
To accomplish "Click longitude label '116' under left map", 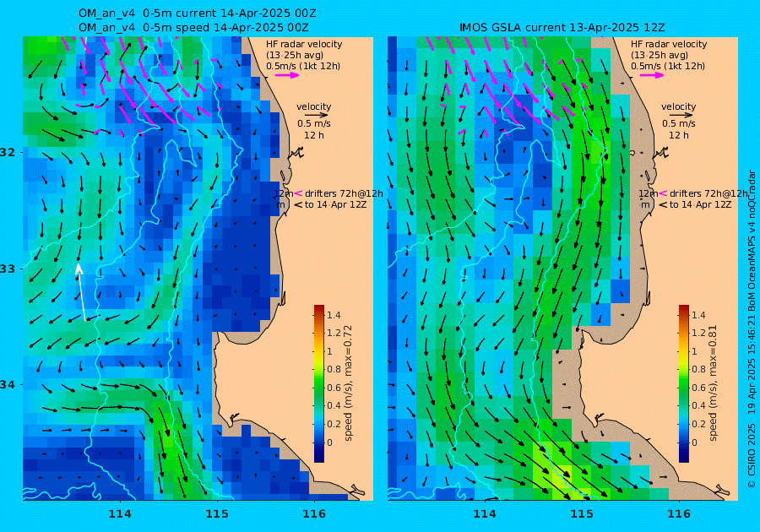I will (314, 514).
